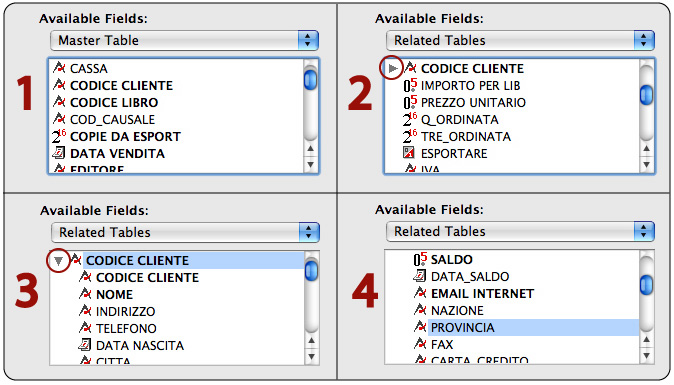Viewport: 674px width, 385px height.
Task: Click the integer icon beside TRE_ORDINATA
Action: [x=410, y=136]
